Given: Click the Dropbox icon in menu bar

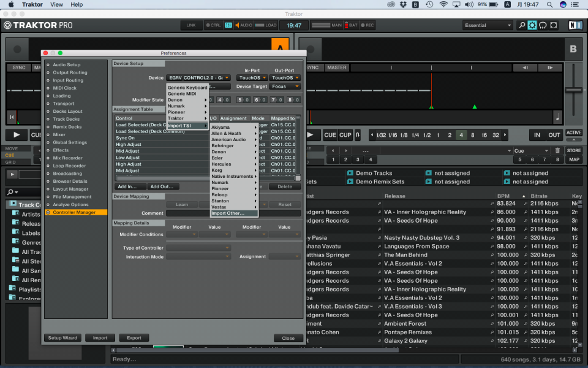Looking at the screenshot, I should click(403, 4).
